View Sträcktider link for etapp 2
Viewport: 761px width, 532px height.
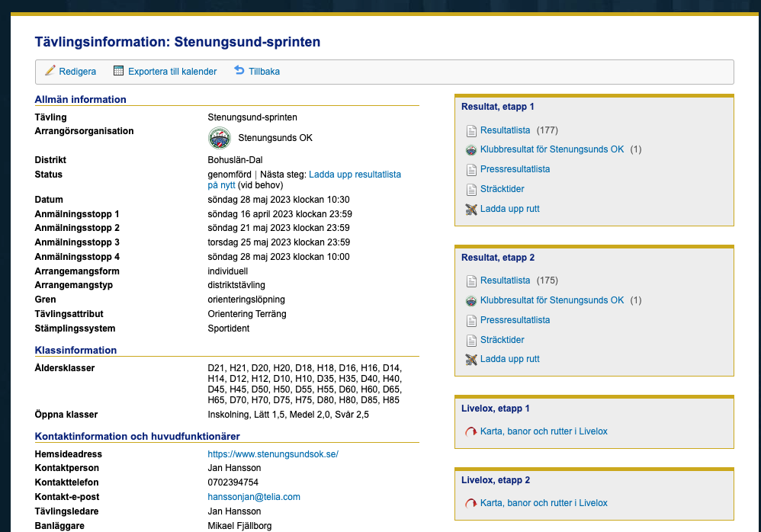(x=503, y=339)
